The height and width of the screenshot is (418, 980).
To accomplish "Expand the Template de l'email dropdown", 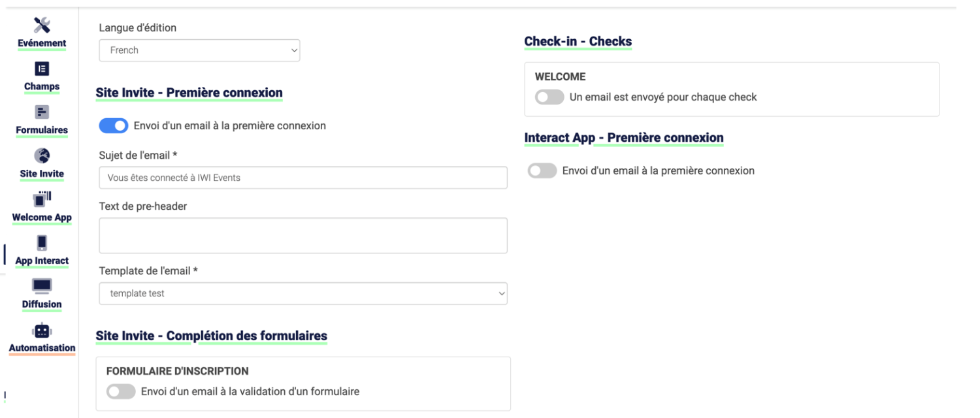I will (x=303, y=294).
